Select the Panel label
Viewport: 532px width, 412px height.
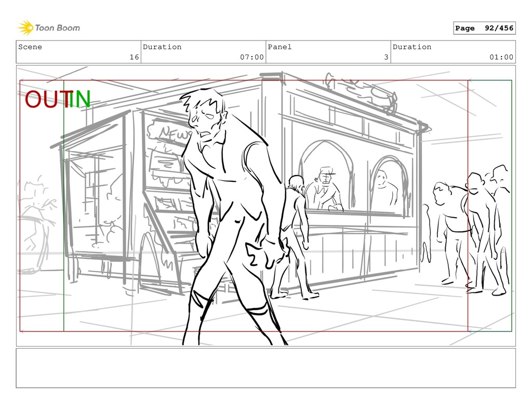[280, 47]
